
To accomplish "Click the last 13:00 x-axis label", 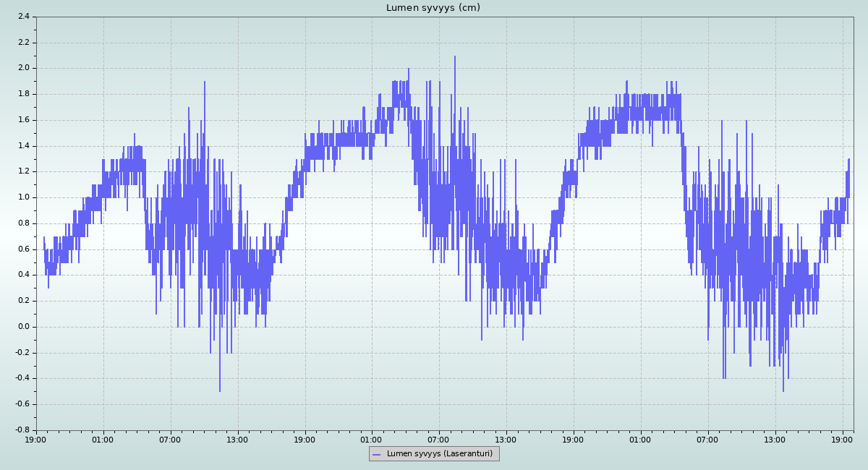I will click(775, 439).
